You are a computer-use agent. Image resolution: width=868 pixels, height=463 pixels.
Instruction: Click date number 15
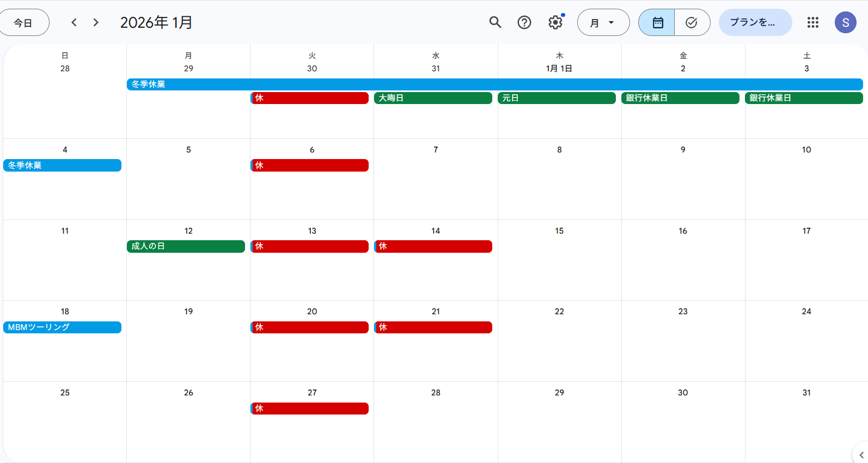(559, 231)
